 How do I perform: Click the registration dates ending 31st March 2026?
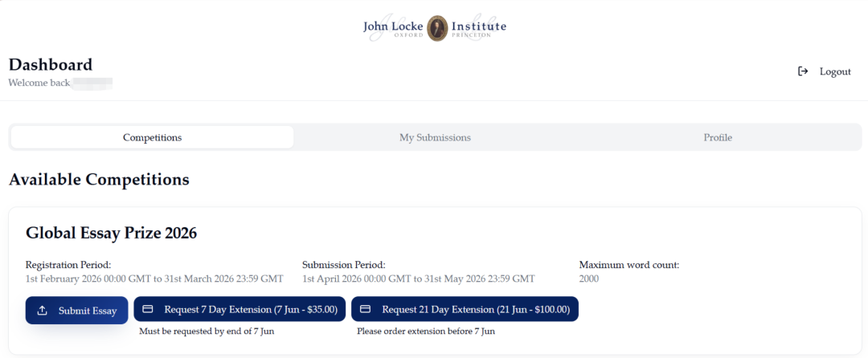point(154,279)
